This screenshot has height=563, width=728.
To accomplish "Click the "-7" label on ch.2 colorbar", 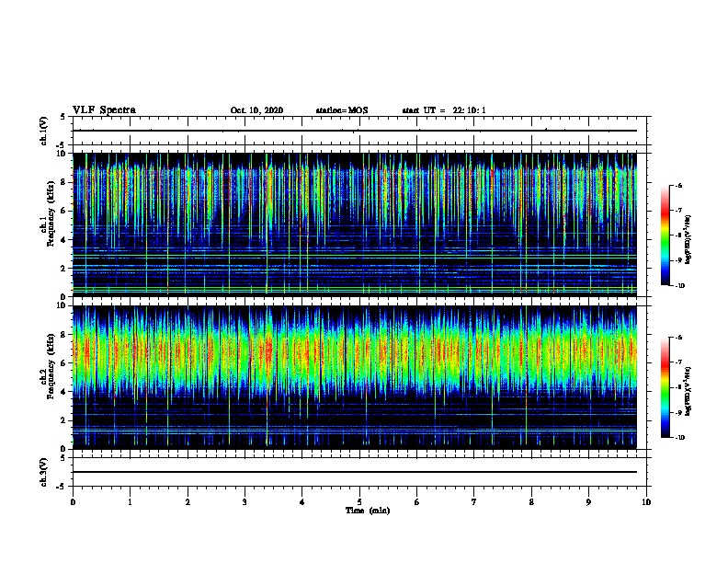I will coord(678,362).
